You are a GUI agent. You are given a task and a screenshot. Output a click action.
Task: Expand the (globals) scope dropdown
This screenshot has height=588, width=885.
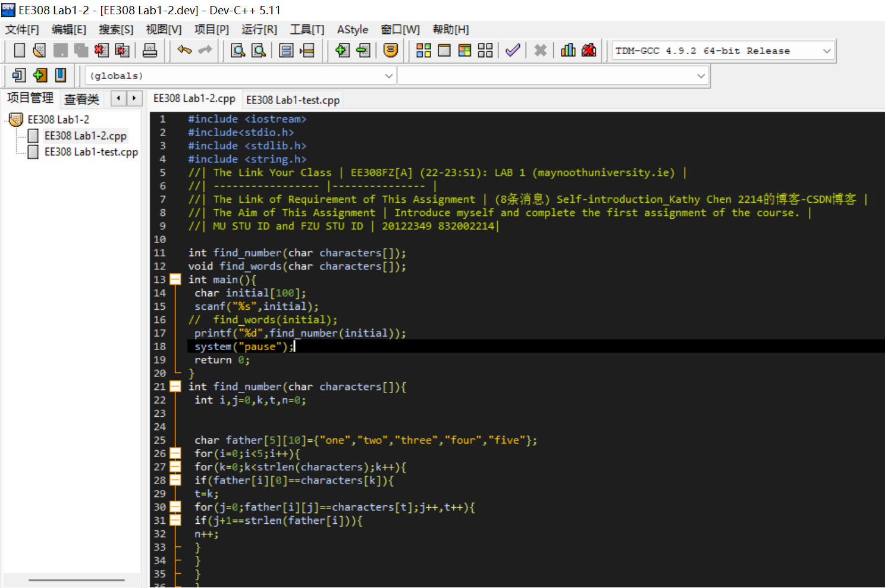point(388,76)
